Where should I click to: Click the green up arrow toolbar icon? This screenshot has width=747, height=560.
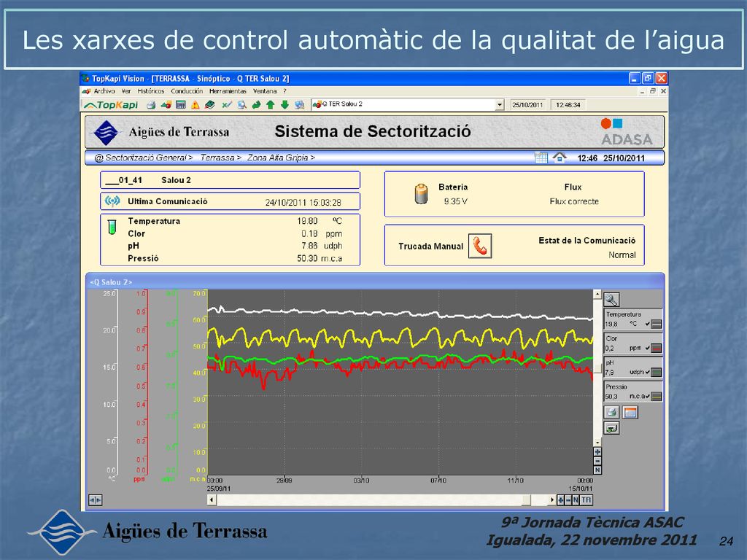[271, 105]
